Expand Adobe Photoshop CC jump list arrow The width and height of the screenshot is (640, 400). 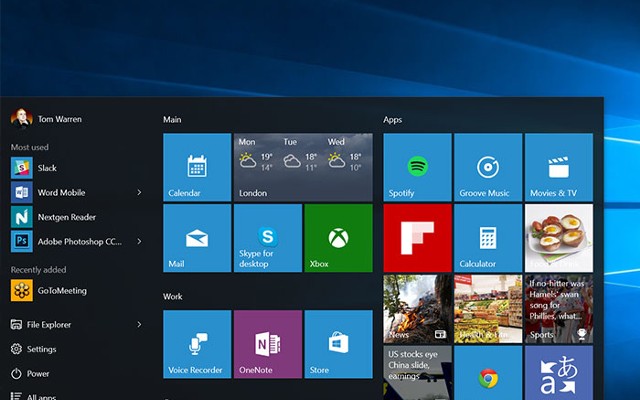click(139, 241)
